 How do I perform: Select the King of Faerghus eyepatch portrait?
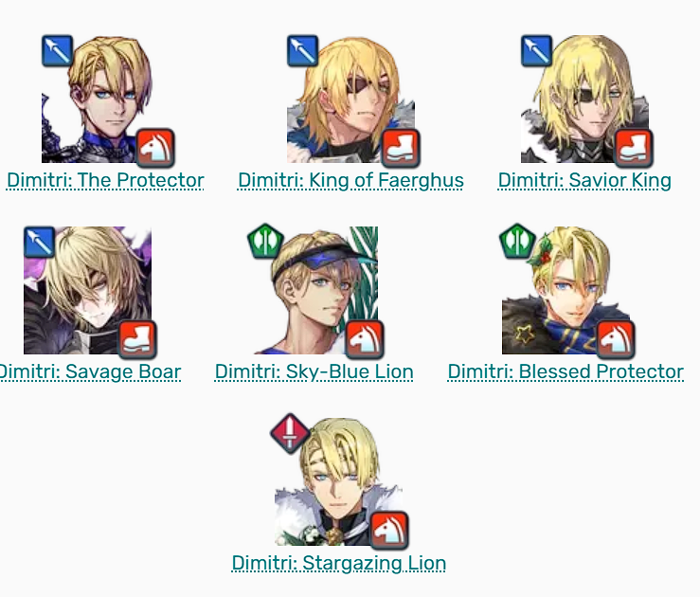(x=350, y=99)
